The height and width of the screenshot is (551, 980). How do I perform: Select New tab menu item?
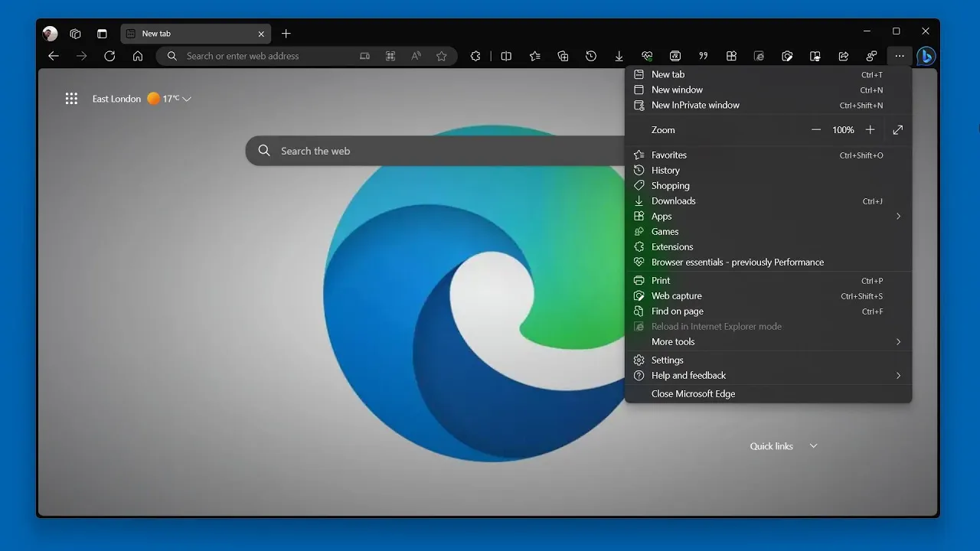[x=768, y=74]
